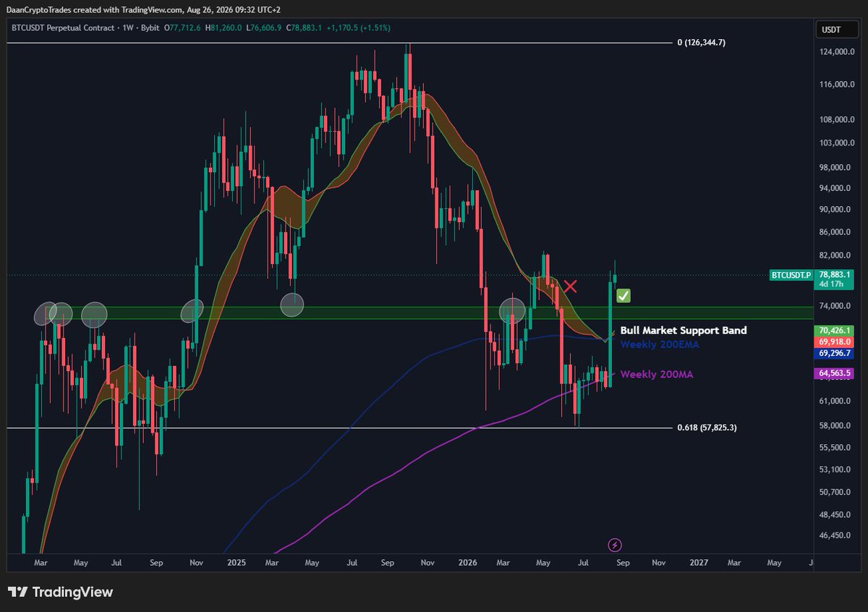Click 108,000.0 on the price axis
The image size is (868, 612).
tap(838, 119)
